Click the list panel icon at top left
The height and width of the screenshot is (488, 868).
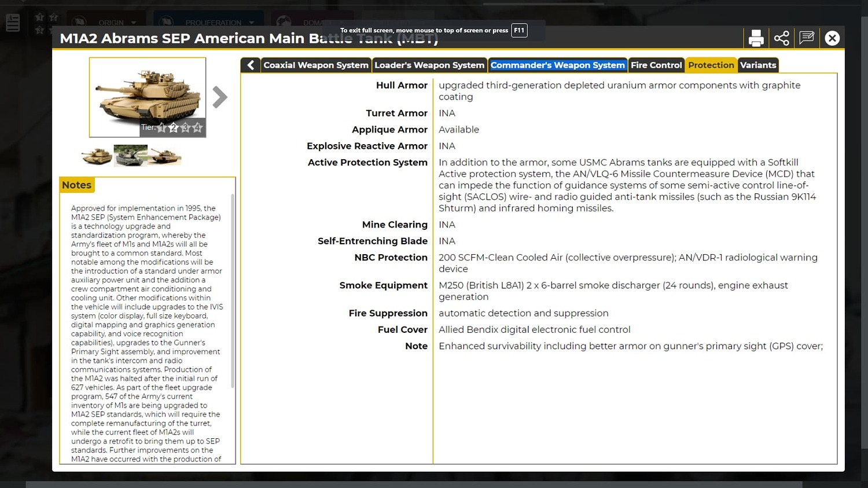(13, 23)
